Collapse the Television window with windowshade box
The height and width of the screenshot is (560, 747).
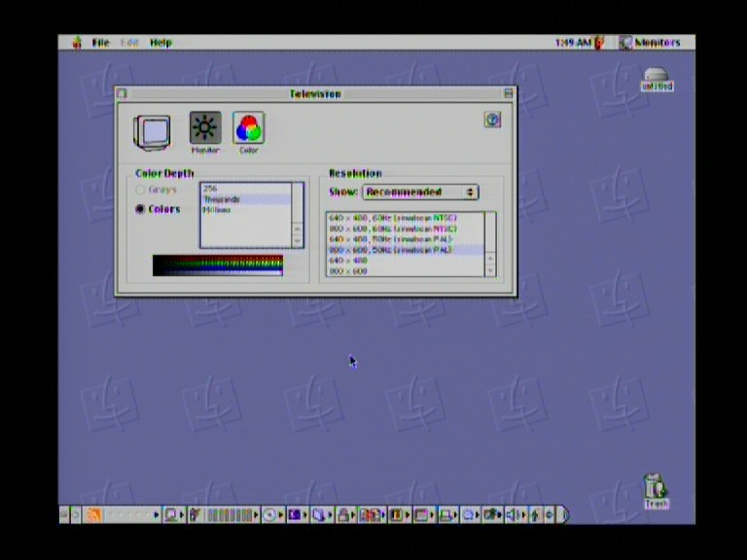point(509,93)
